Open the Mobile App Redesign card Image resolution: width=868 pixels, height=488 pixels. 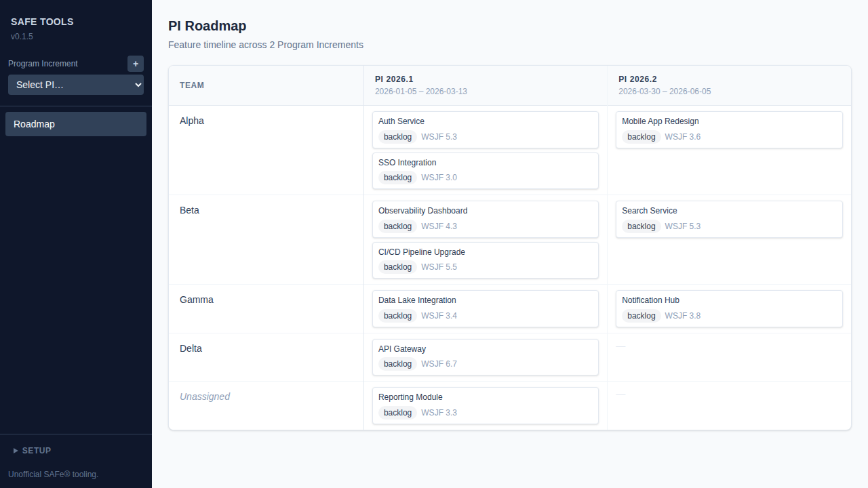pyautogui.click(x=729, y=129)
